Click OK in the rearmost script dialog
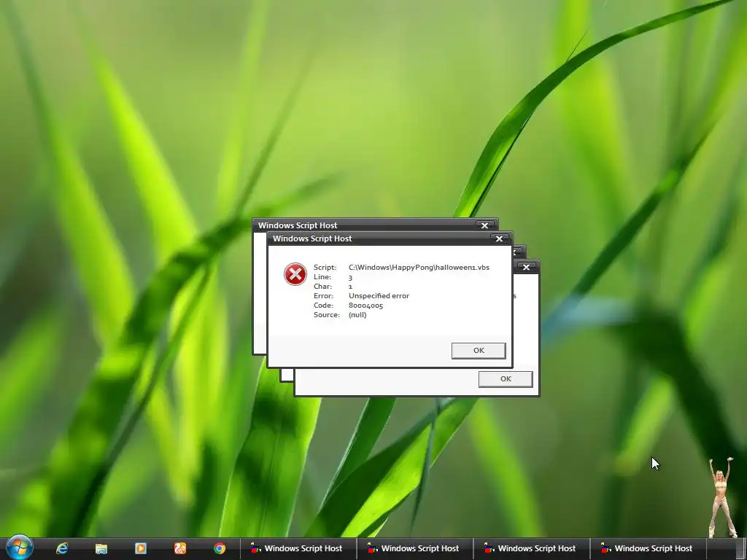The height and width of the screenshot is (560, 747). click(x=506, y=379)
